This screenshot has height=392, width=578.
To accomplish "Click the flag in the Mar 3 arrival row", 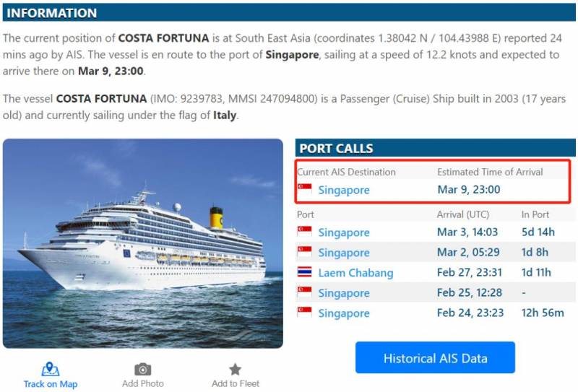I will pyautogui.click(x=305, y=232).
